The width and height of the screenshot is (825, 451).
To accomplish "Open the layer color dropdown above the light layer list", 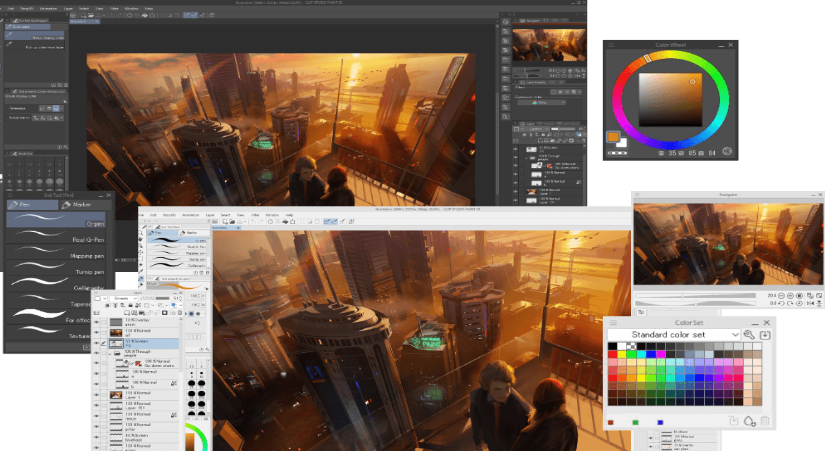I will tap(177, 305).
